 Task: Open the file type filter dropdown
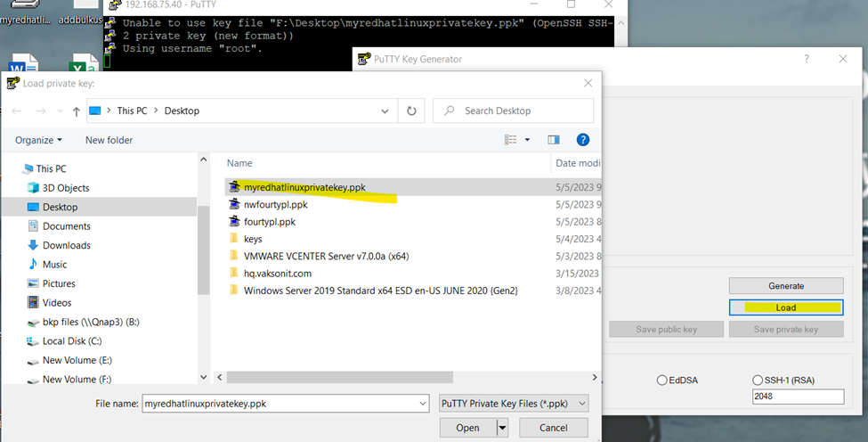(x=515, y=404)
